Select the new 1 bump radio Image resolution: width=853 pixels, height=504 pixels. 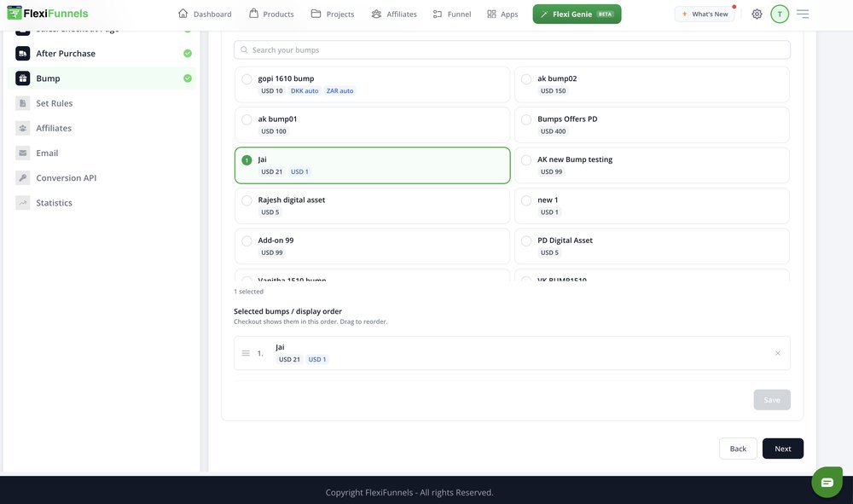(526, 200)
